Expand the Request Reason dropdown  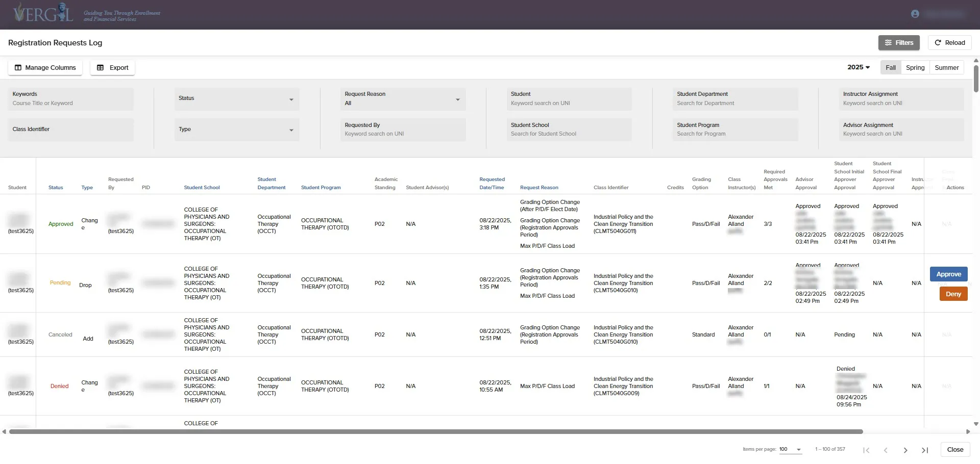(x=403, y=99)
